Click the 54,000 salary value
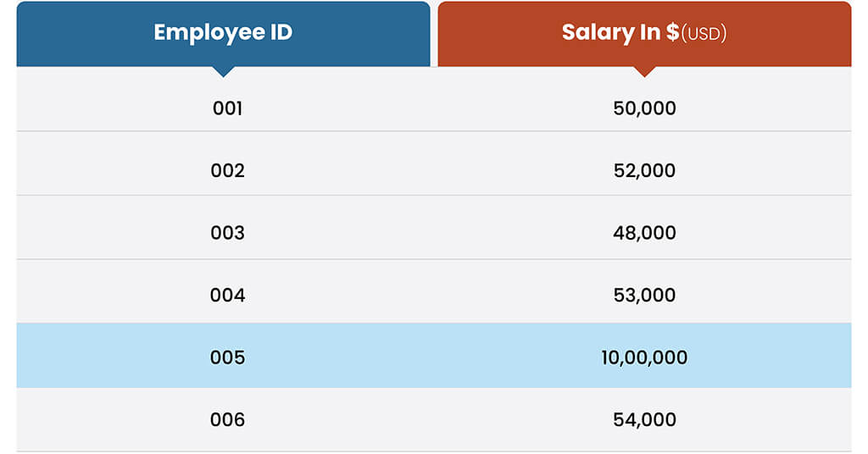Image resolution: width=868 pixels, height=454 pixels. tap(644, 420)
